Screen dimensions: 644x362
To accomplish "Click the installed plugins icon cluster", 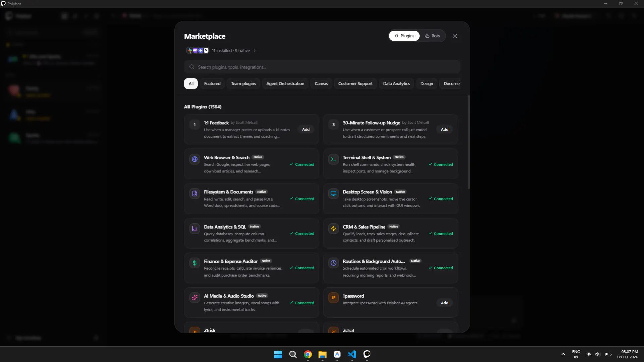I will (198, 50).
